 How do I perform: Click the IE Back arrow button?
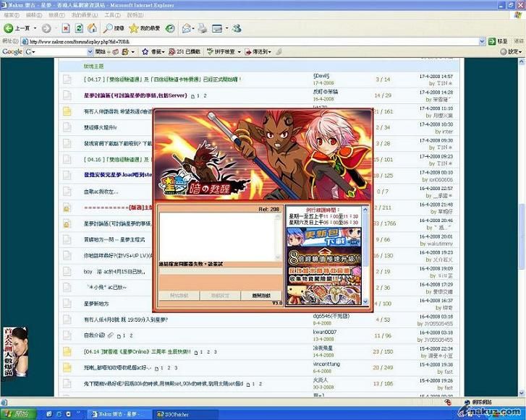click(x=9, y=28)
